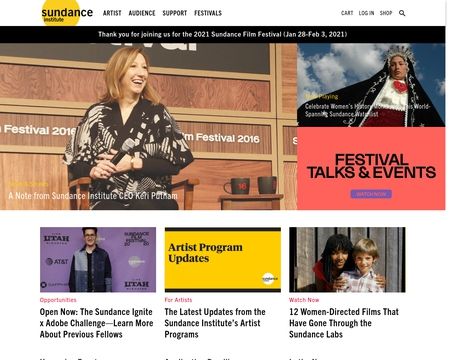Open the search magnifier icon
Image resolution: width=450 pixels, height=360 pixels.
(x=402, y=13)
